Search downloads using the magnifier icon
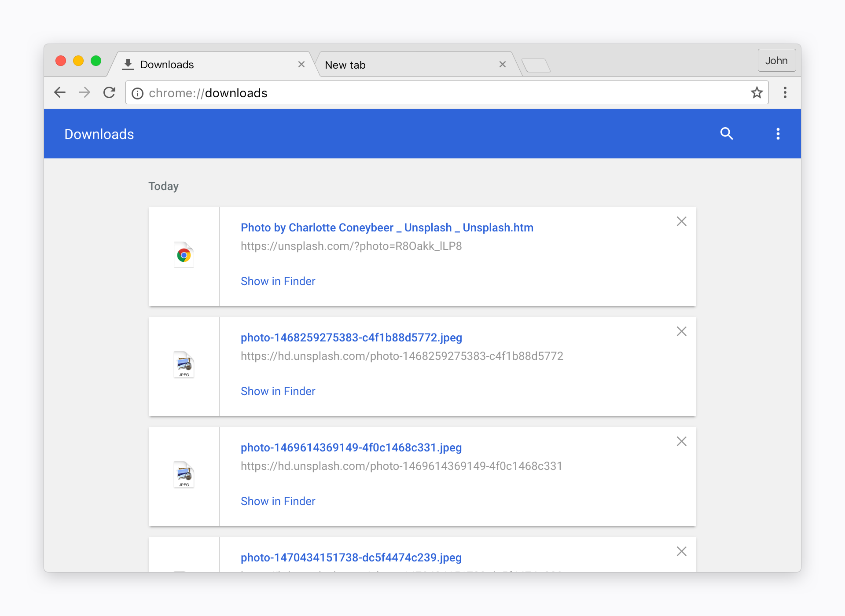The height and width of the screenshot is (616, 845). point(727,134)
